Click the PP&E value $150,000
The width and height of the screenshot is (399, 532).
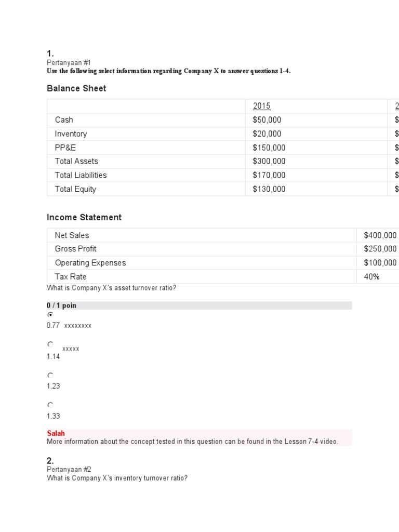(269, 148)
